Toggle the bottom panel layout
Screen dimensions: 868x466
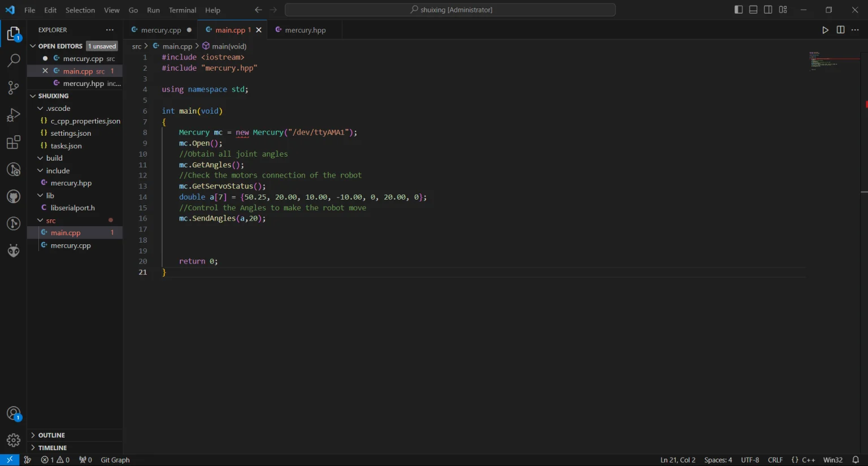point(753,10)
